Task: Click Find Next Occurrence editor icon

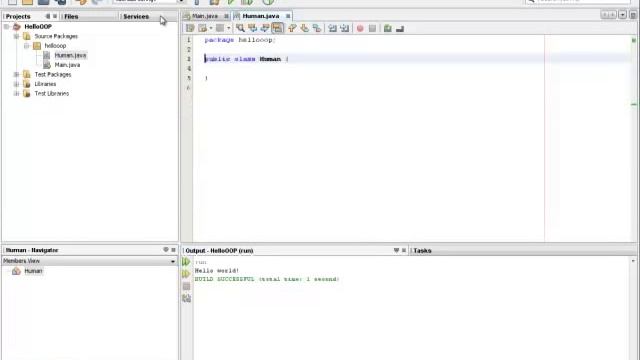Action: click(265, 28)
